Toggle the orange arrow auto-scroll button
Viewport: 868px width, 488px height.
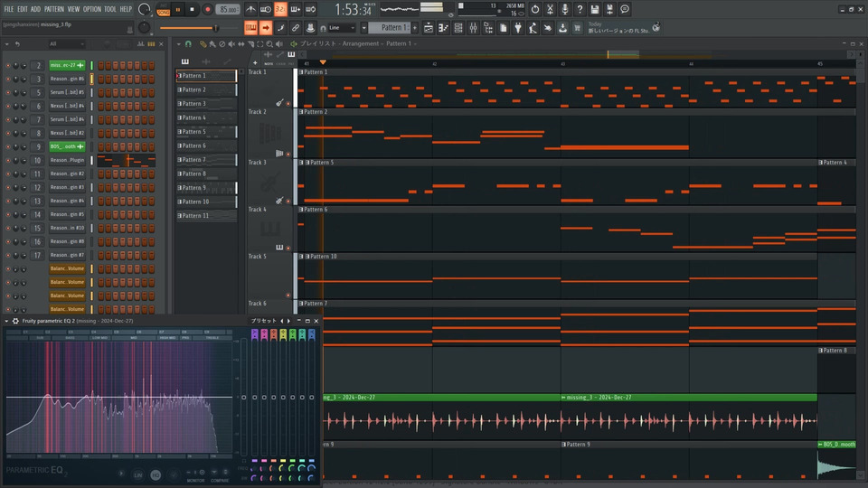tap(266, 28)
